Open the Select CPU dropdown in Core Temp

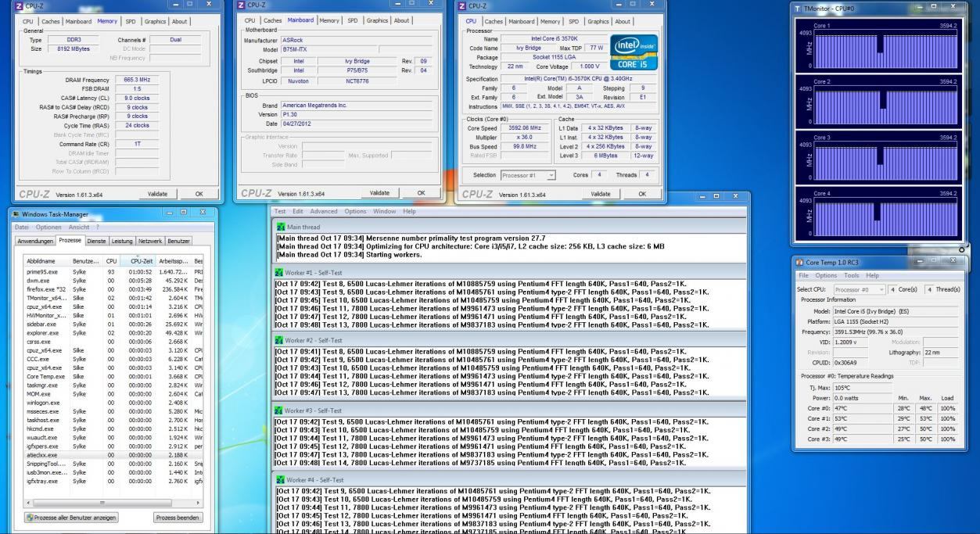pos(861,289)
